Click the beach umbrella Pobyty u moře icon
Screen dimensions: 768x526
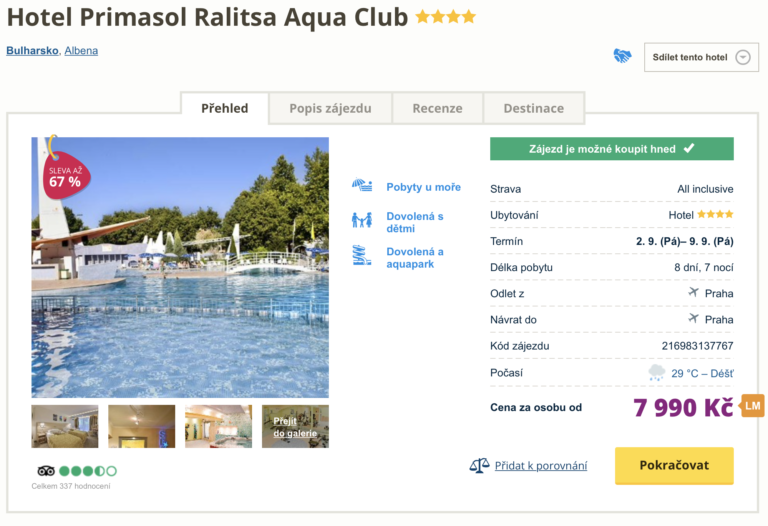(362, 186)
